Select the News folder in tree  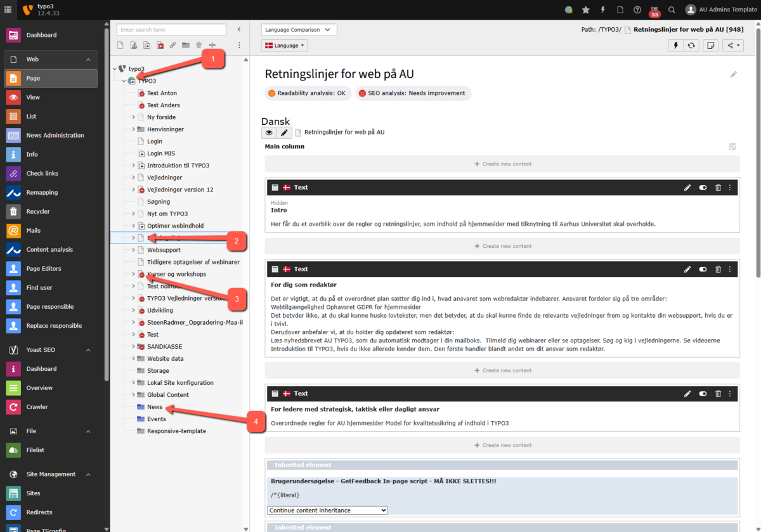[x=155, y=406]
